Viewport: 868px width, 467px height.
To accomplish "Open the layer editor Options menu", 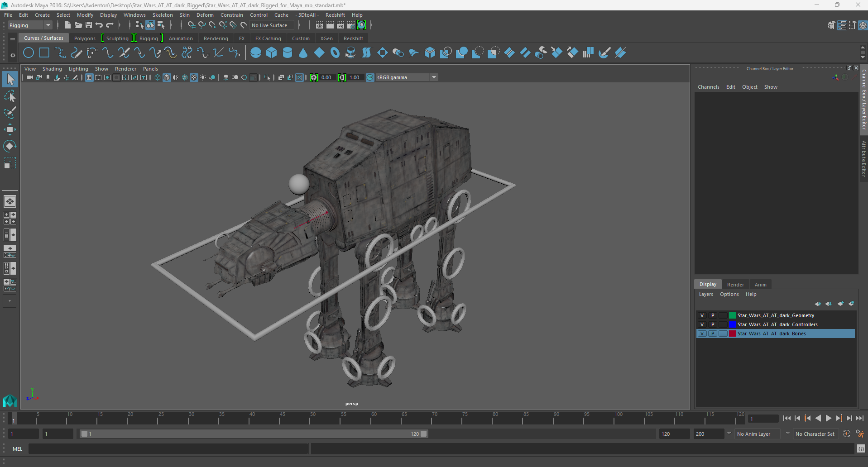I will click(729, 294).
